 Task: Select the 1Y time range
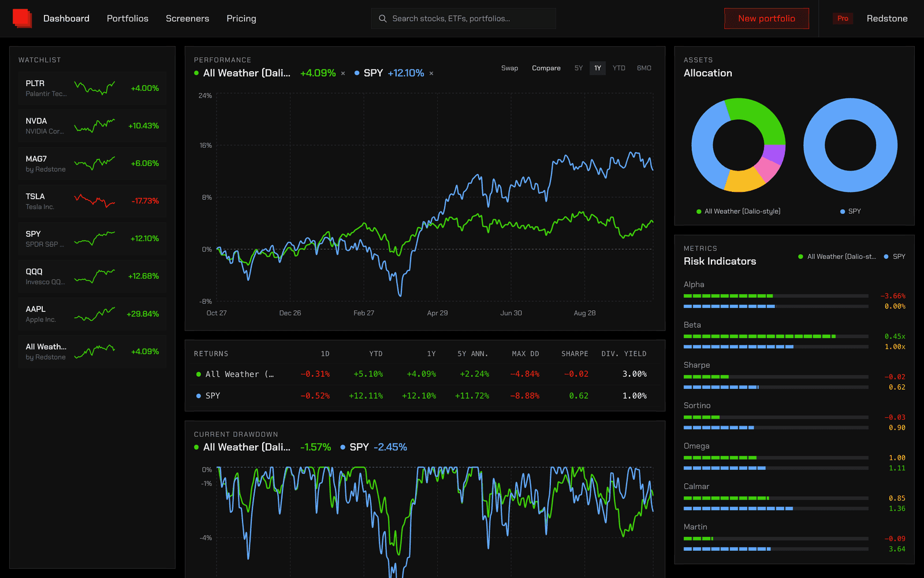pos(598,68)
